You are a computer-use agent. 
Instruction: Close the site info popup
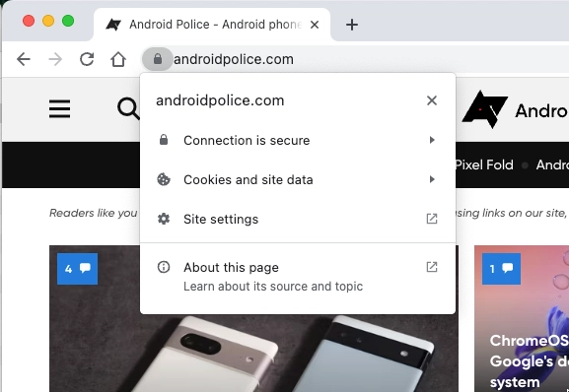(x=432, y=100)
